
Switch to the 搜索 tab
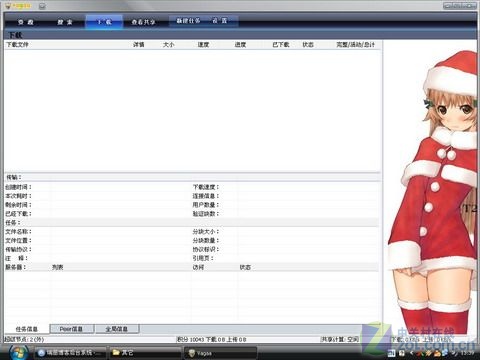(65, 22)
